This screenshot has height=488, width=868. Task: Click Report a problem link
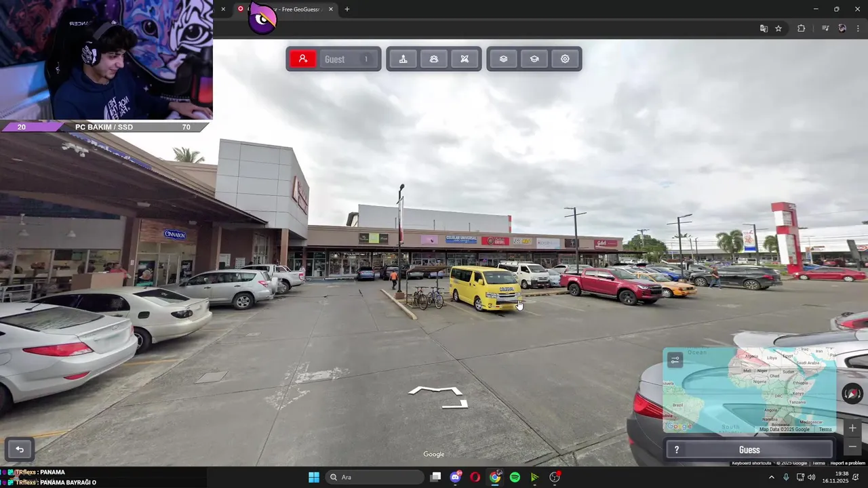pos(848,463)
